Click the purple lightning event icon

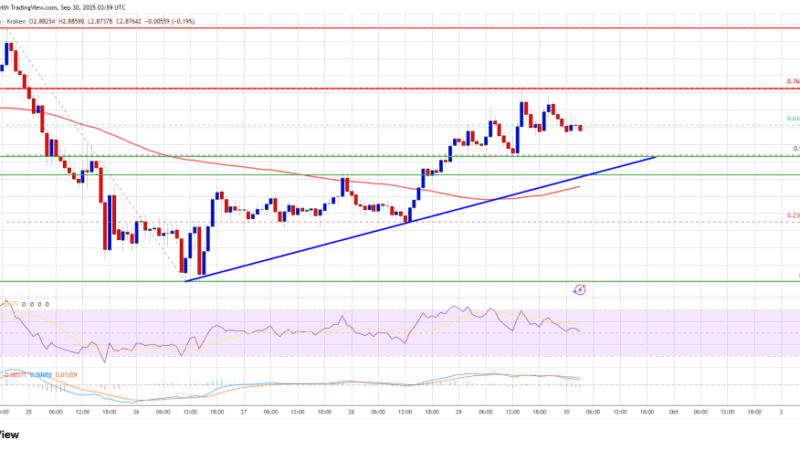pyautogui.click(x=579, y=290)
